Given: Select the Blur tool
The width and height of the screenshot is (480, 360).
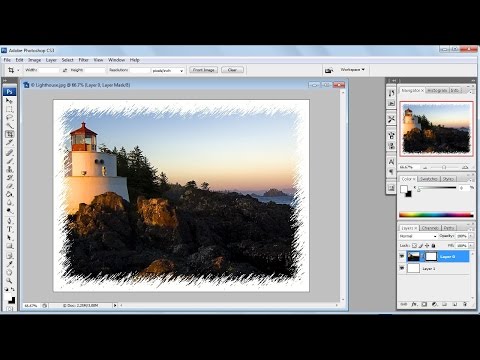Looking at the screenshot, I should pos(9,203).
